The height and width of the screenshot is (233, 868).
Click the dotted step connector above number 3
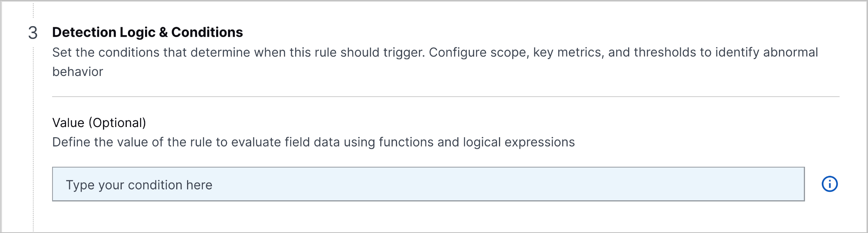pos(33,11)
